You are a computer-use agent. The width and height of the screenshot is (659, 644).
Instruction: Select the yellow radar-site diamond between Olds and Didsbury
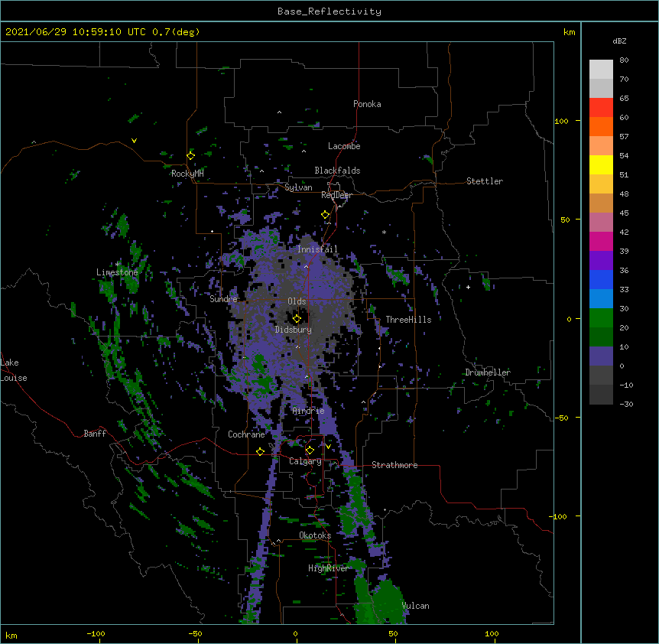point(297,318)
